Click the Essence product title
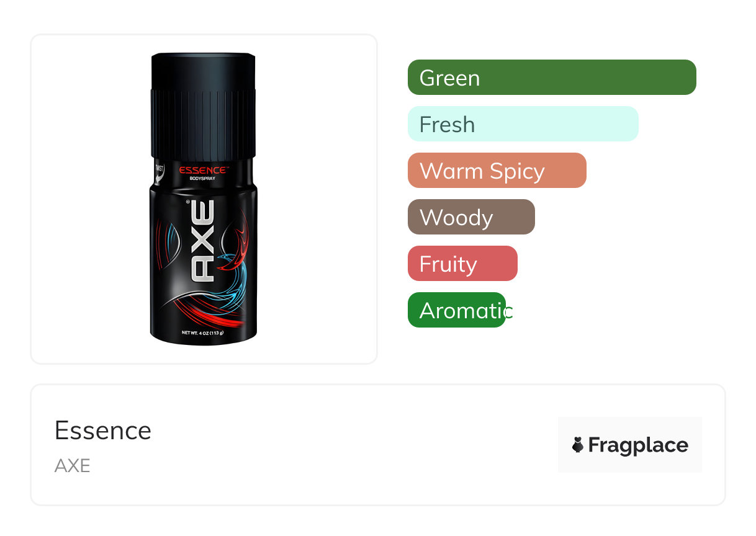Viewport: 756px width, 536px height. point(103,431)
